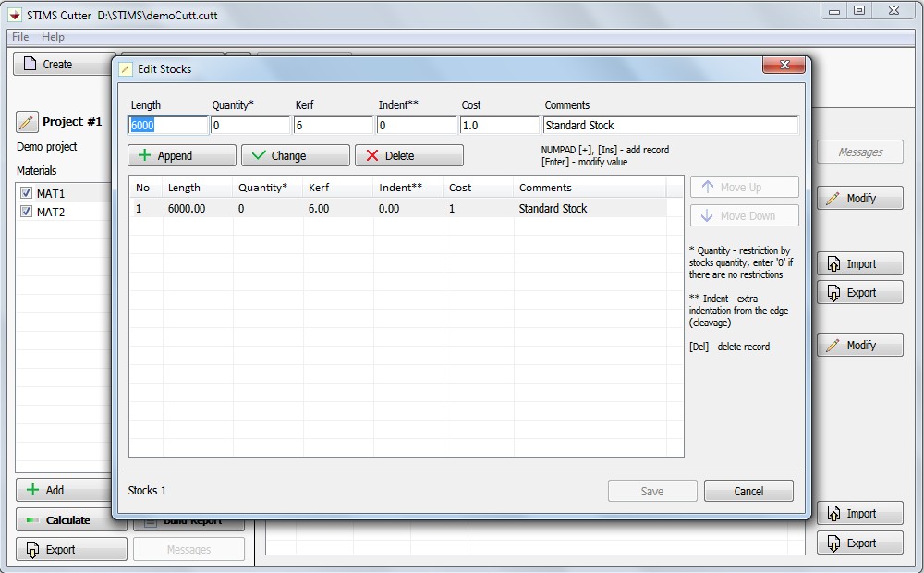
Task: Click the green plus icon on Add
Action: (33, 489)
